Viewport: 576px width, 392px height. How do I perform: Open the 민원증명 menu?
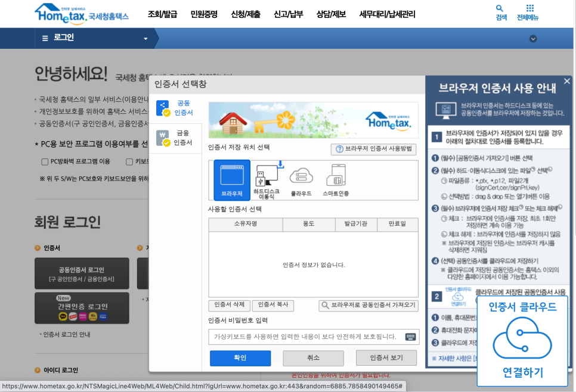204,14
